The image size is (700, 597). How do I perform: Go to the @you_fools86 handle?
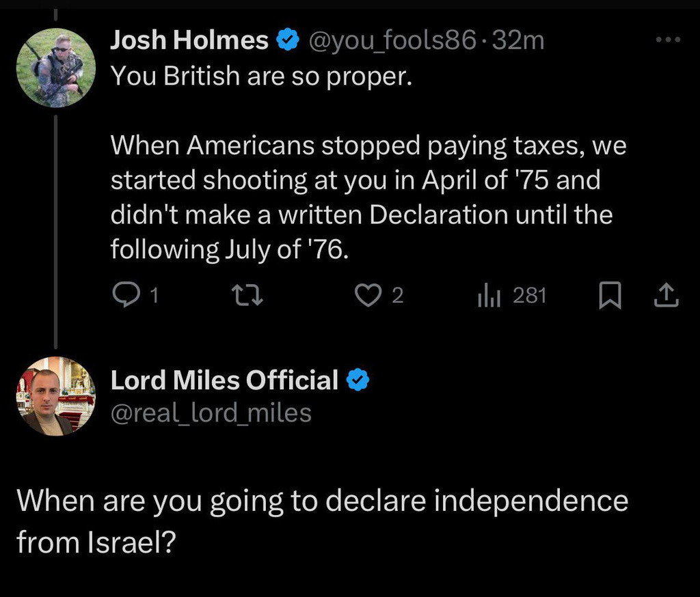392,41
